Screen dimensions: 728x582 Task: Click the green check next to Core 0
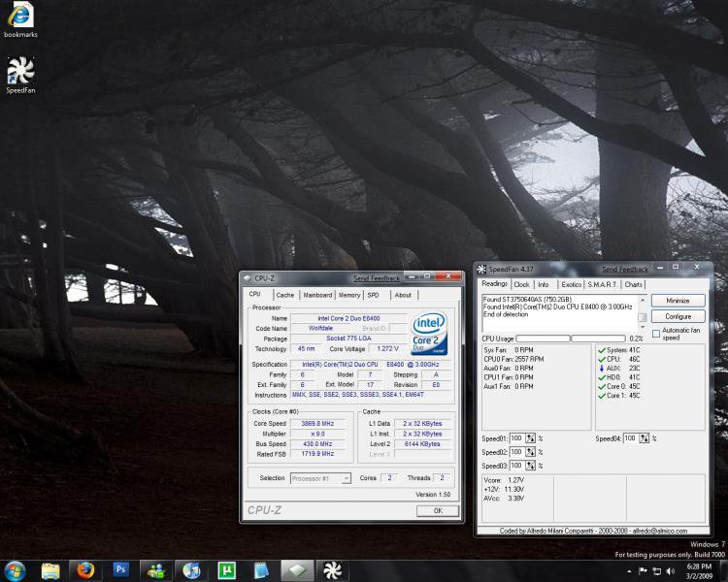(x=601, y=386)
